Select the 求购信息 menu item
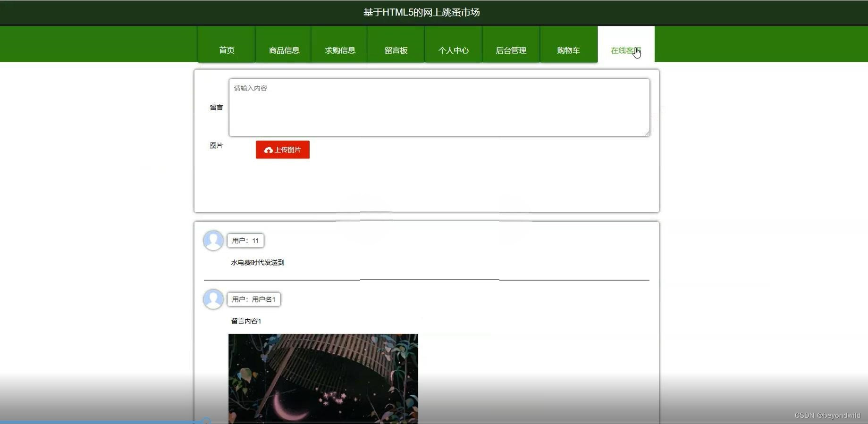This screenshot has width=868, height=424. click(340, 44)
